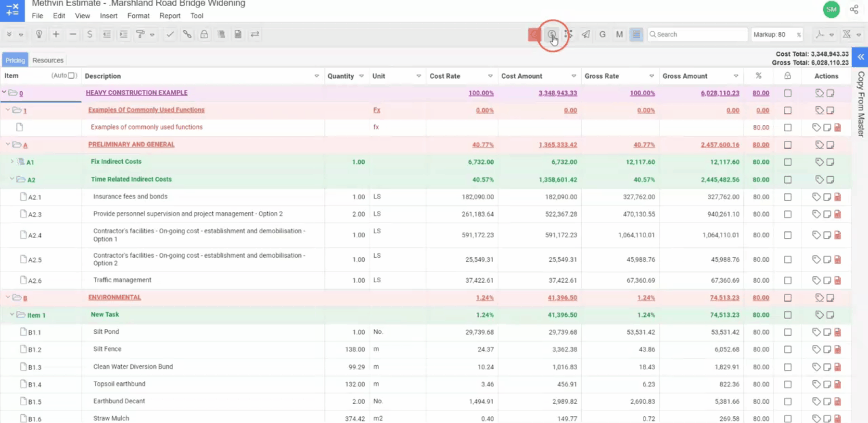Toggle the Auto checkbox in Item header
This screenshot has width=868, height=423.
coord(72,76)
